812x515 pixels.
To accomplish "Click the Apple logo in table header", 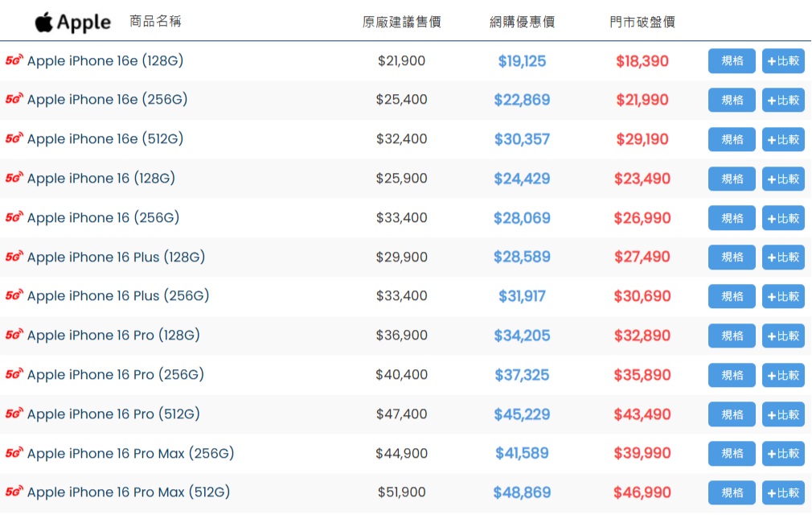I will [x=72, y=22].
